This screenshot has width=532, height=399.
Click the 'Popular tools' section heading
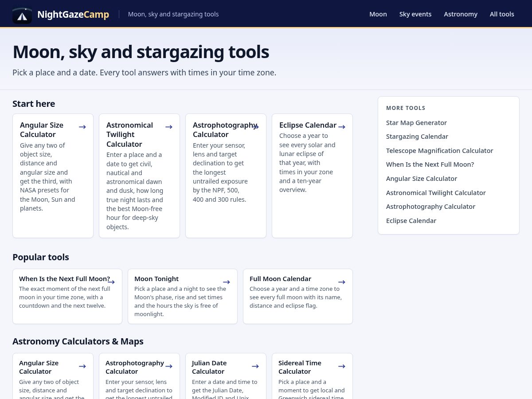pos(41,257)
